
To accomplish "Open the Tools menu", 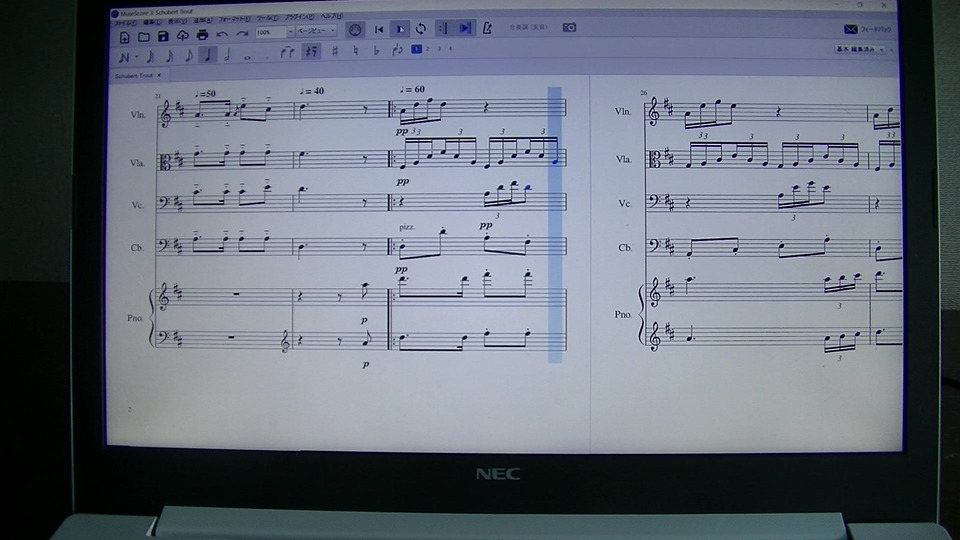I will tap(268, 19).
